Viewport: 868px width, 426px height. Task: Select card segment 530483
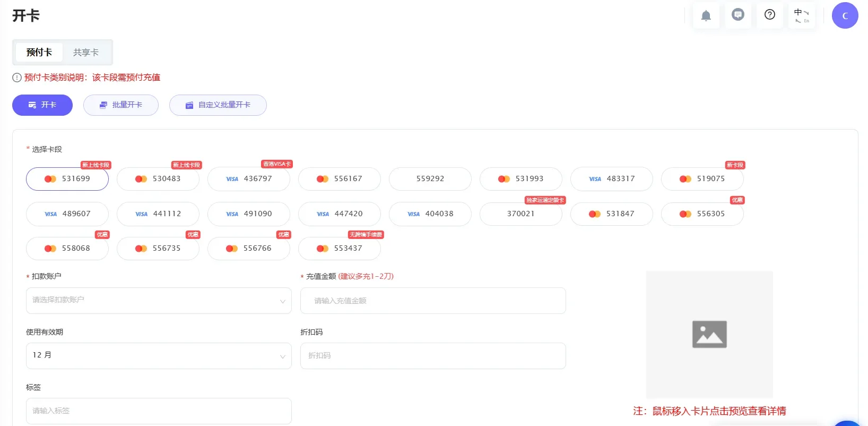tap(158, 179)
